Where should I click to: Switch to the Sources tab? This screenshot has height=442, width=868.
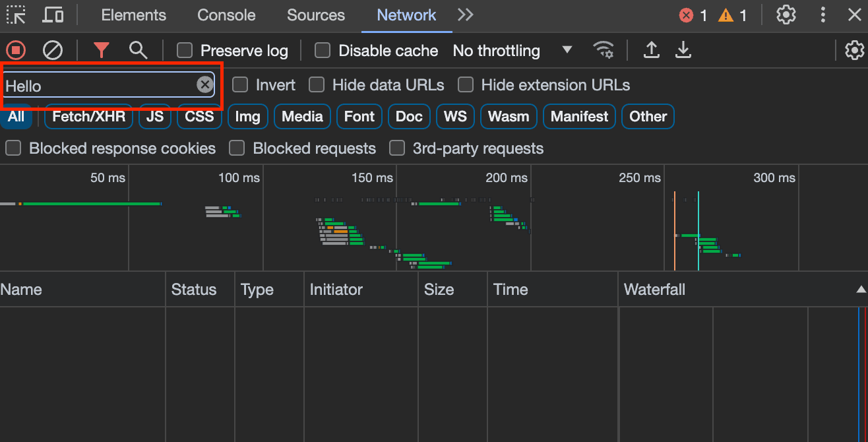pyautogui.click(x=315, y=15)
